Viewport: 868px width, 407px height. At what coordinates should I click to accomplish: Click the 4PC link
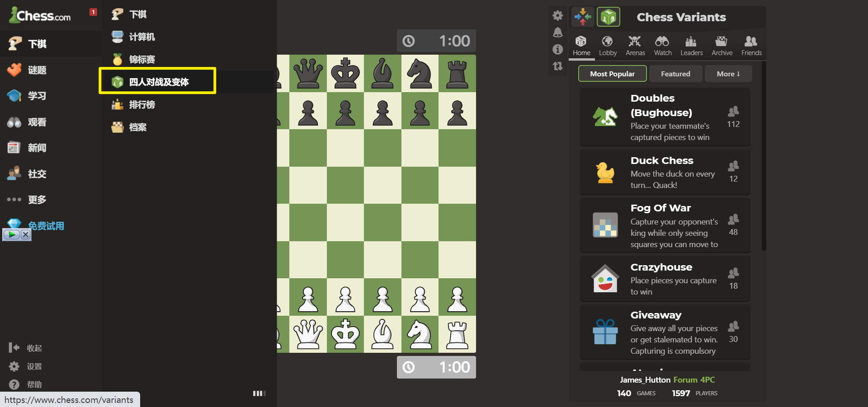pos(708,380)
